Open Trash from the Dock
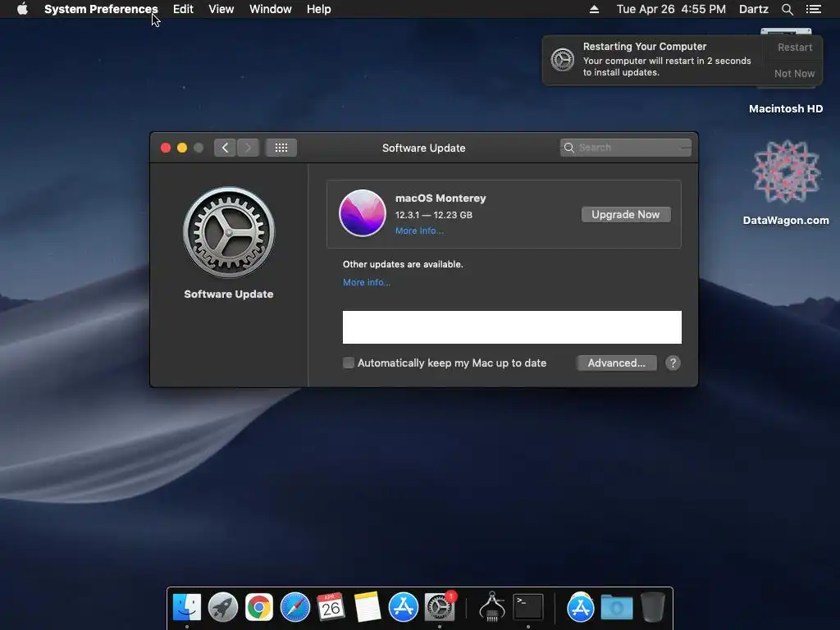The image size is (840, 630). [652, 607]
